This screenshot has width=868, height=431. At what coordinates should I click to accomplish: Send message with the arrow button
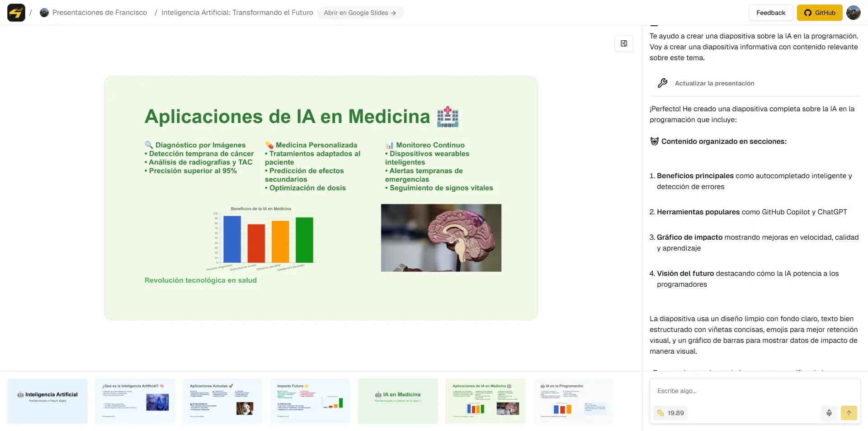[x=849, y=413]
